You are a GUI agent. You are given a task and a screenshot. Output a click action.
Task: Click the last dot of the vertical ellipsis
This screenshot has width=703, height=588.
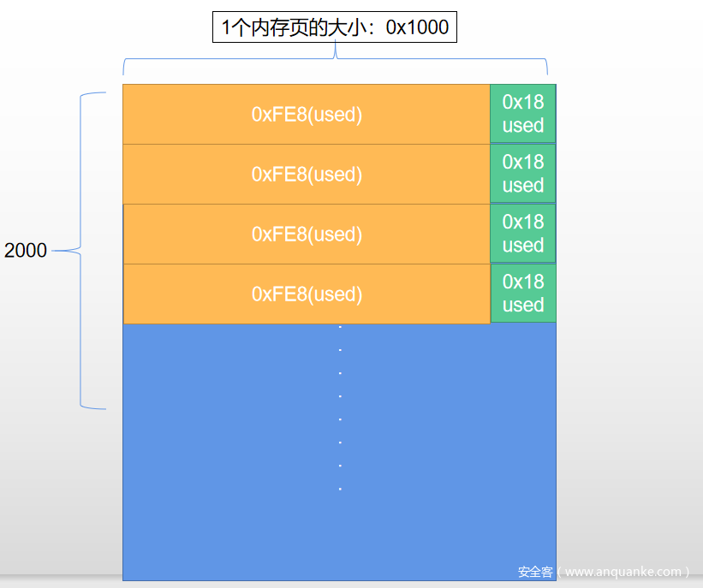coord(340,489)
